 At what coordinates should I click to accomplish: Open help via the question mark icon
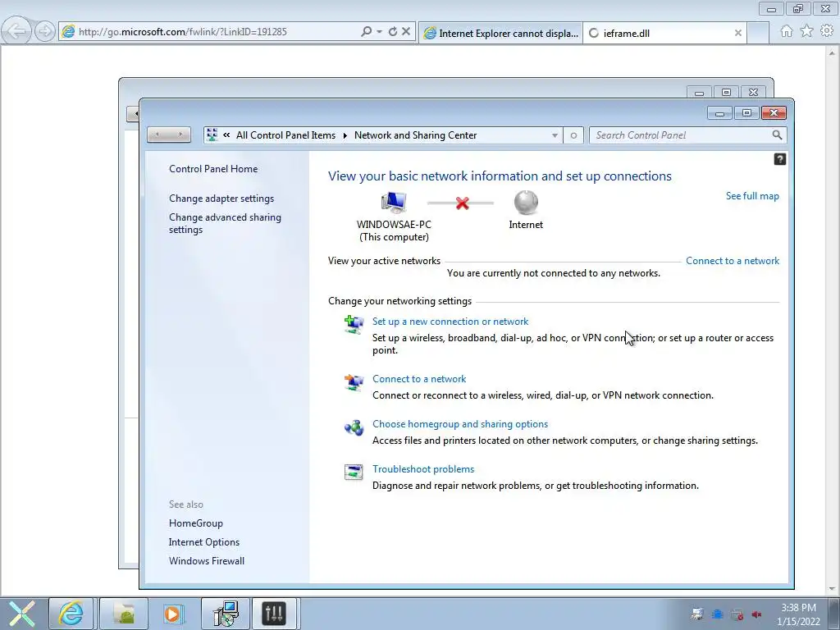coord(779,159)
